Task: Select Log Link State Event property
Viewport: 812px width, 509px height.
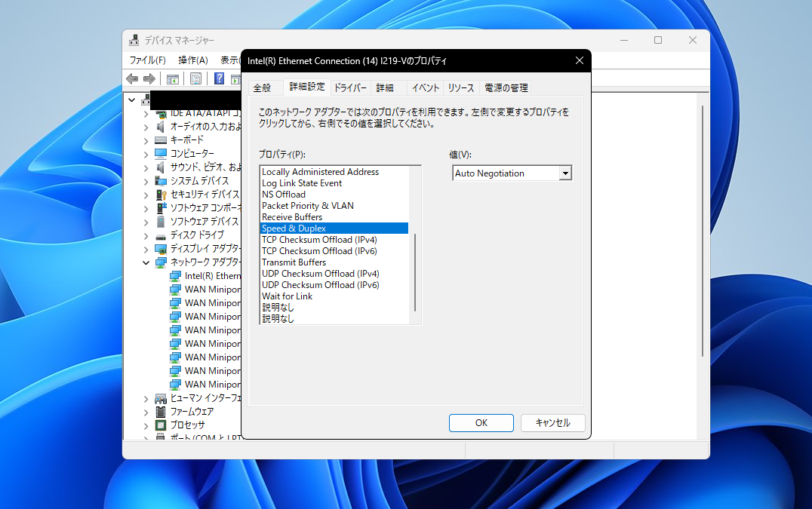Action: pyautogui.click(x=334, y=183)
